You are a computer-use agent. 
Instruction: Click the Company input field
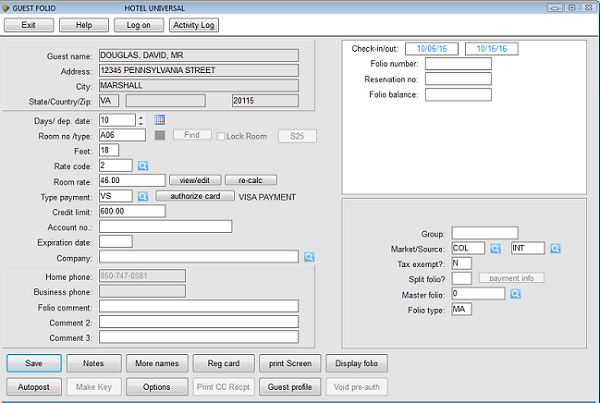[199, 256]
